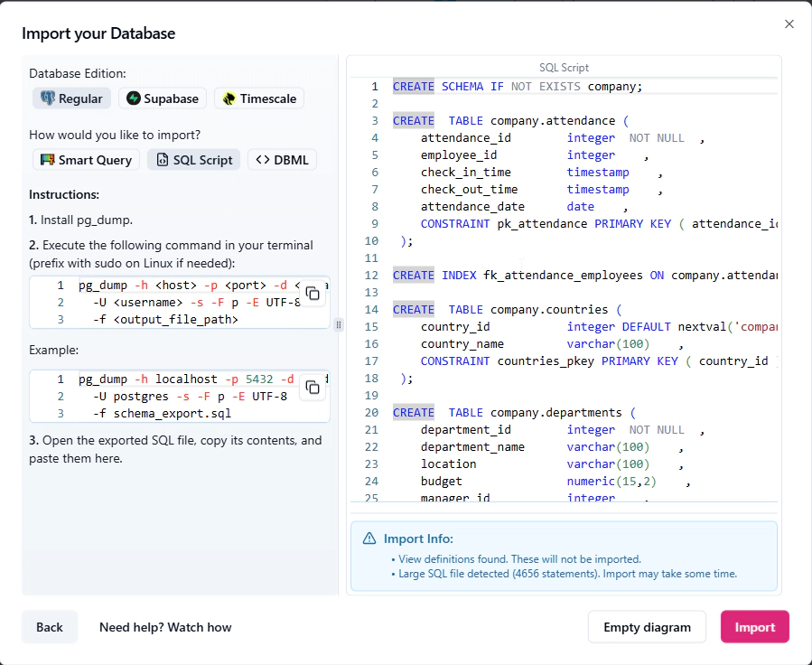Click the Import Info warning triangle icon

click(369, 539)
